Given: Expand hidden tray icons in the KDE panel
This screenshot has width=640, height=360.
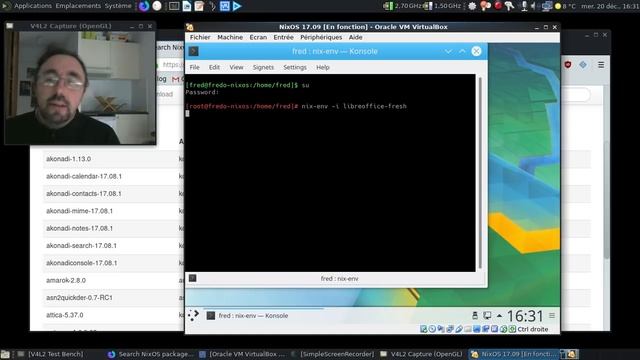Looking at the screenshot, I should (x=499, y=316).
